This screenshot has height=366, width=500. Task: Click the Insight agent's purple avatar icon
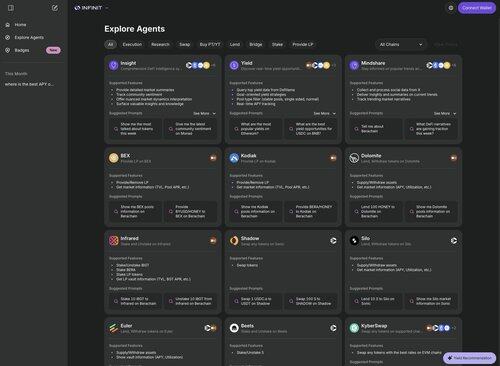114,65
